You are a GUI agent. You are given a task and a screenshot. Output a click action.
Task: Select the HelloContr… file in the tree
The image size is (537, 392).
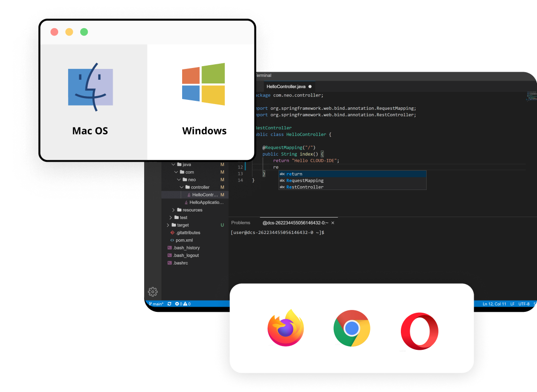195,195
